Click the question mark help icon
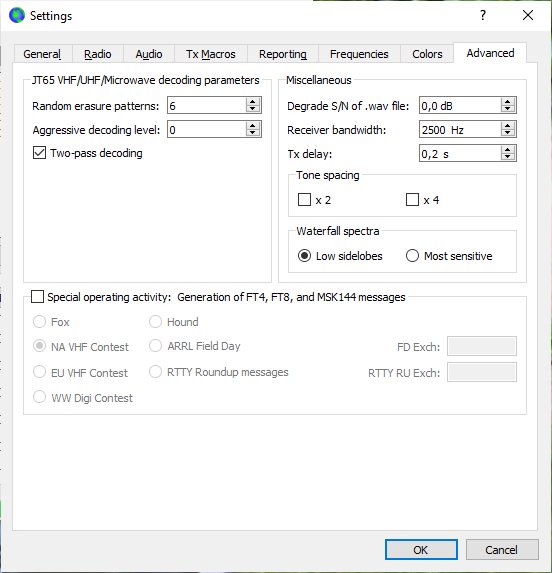This screenshot has width=552, height=573. 483,15
